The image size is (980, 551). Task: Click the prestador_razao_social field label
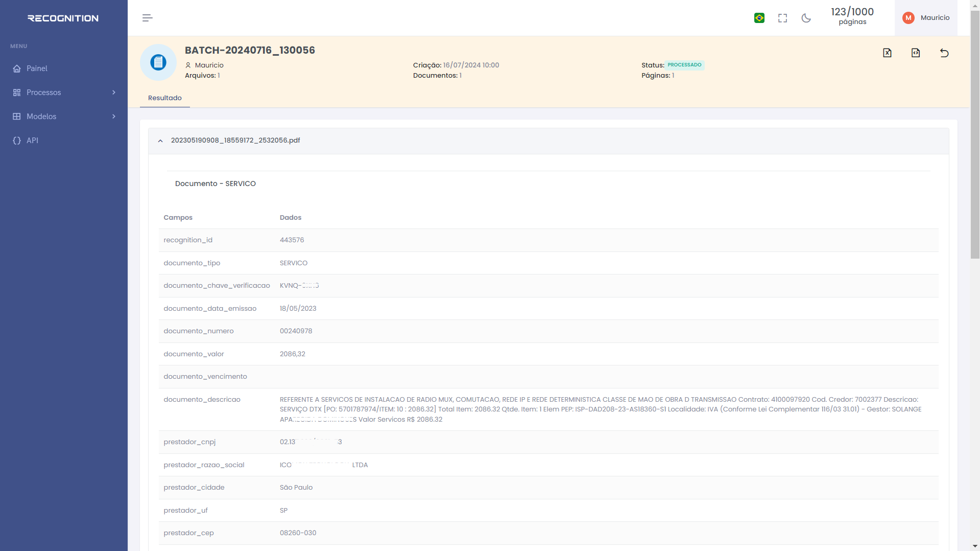204,465
